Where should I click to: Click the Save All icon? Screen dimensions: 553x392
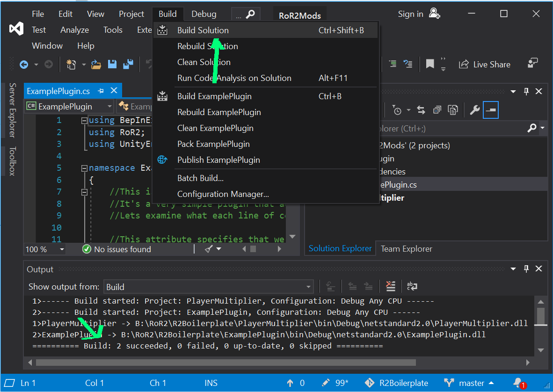point(128,64)
